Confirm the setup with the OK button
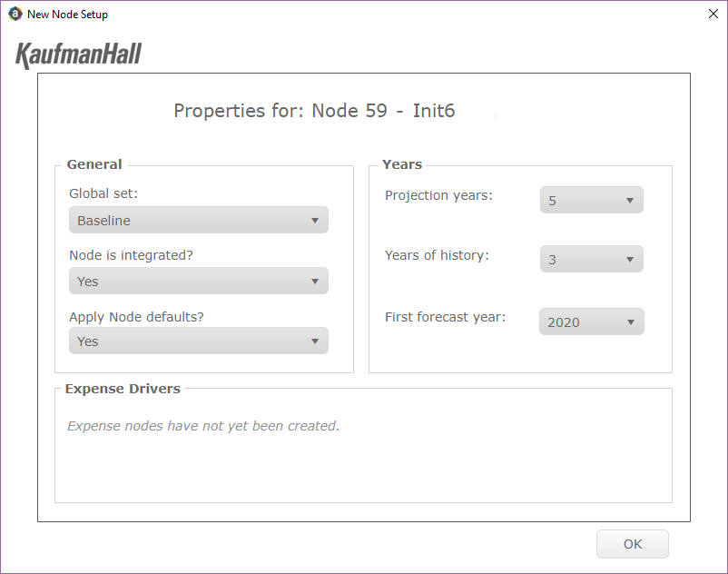The height and width of the screenshot is (574, 728). (x=633, y=544)
